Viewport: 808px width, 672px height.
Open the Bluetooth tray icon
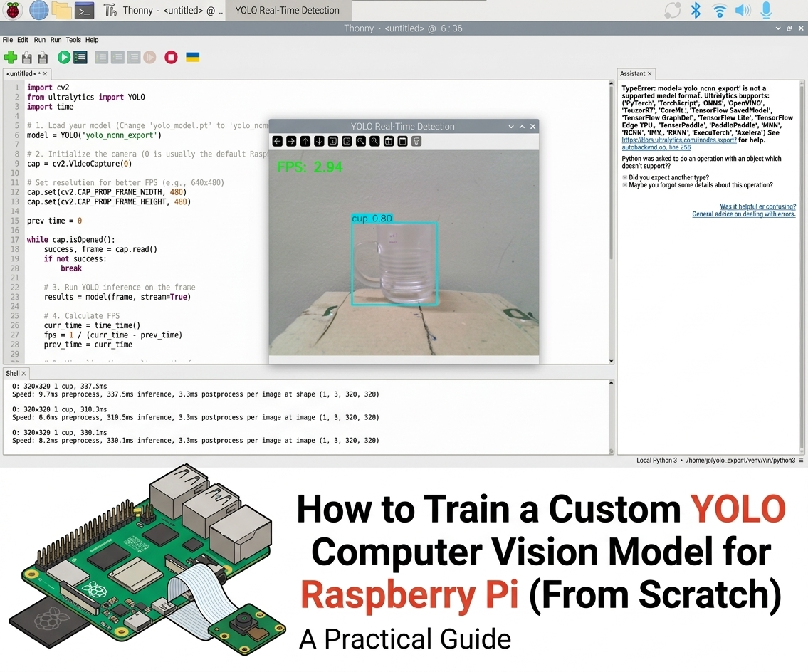pyautogui.click(x=696, y=10)
